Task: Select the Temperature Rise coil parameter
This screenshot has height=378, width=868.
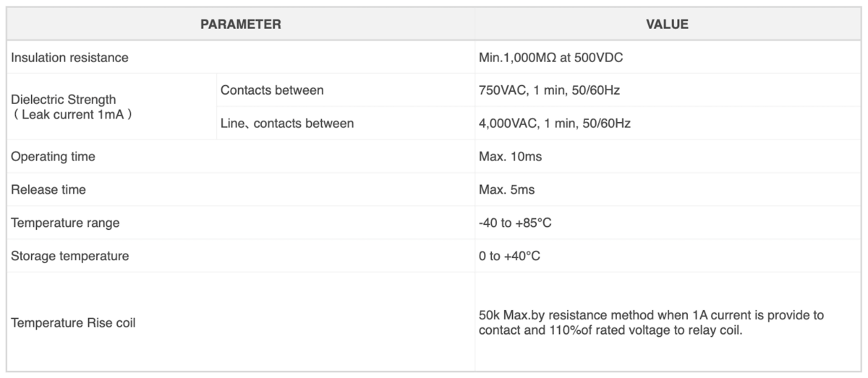Action: 241,322
